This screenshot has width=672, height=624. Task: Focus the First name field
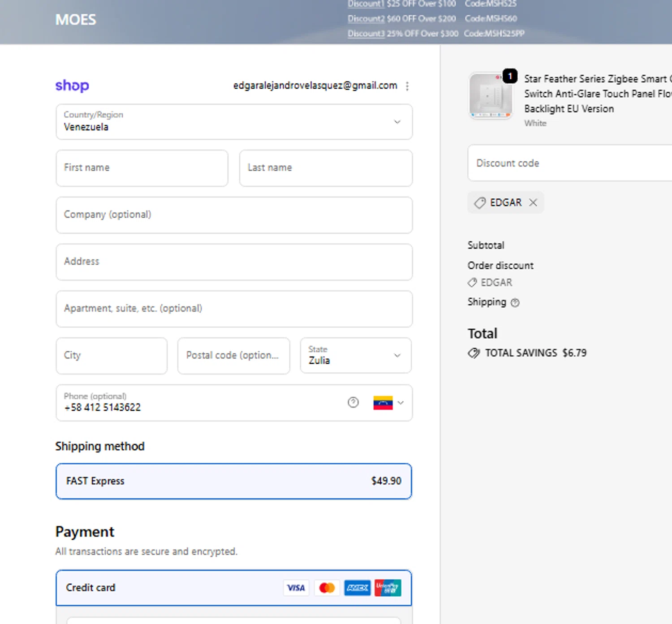142,168
